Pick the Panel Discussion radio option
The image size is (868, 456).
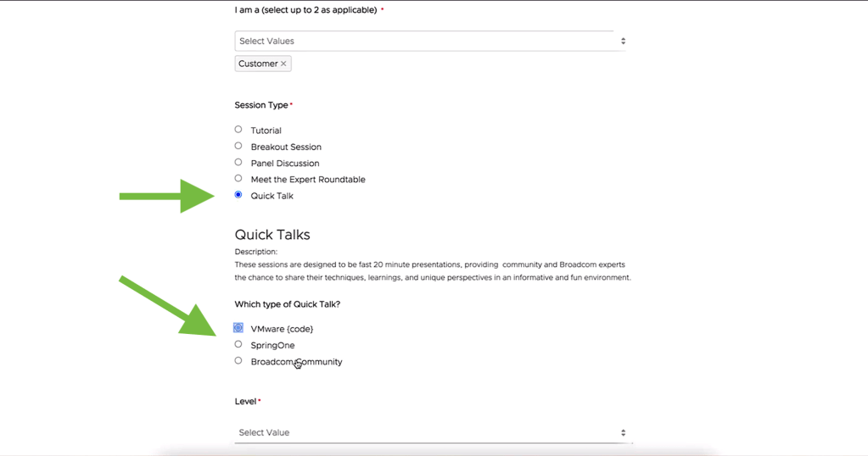pyautogui.click(x=238, y=162)
